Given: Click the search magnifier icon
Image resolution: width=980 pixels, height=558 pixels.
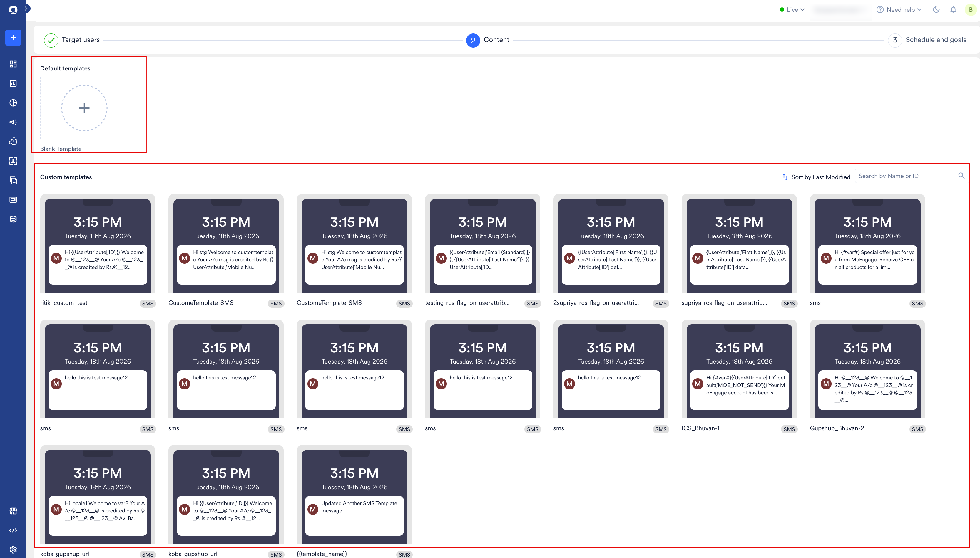Looking at the screenshot, I should click(961, 176).
